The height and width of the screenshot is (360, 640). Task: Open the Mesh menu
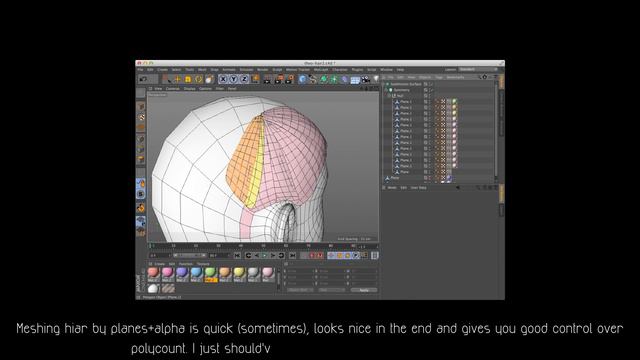[x=202, y=70]
